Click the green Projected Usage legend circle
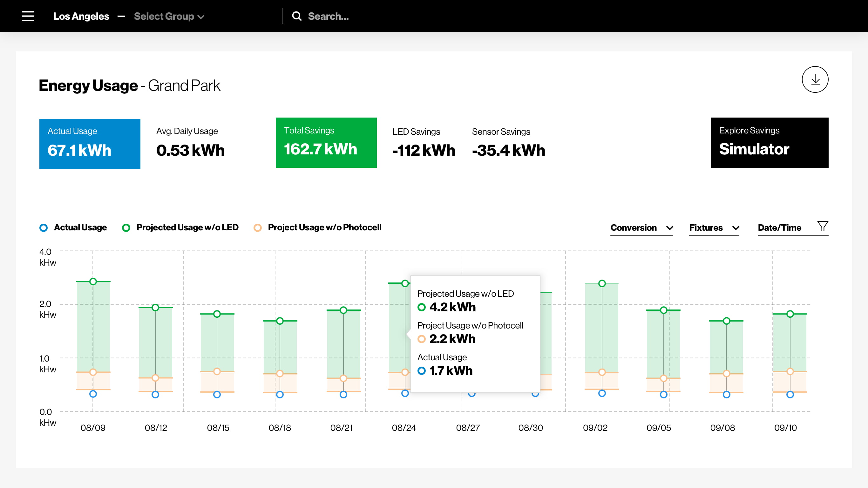The width and height of the screenshot is (868, 488). pos(126,228)
